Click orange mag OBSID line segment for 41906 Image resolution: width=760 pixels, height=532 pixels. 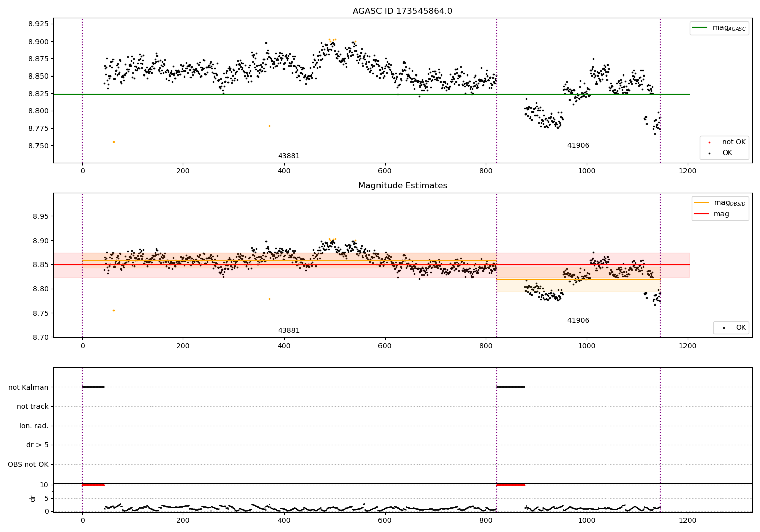coord(578,279)
